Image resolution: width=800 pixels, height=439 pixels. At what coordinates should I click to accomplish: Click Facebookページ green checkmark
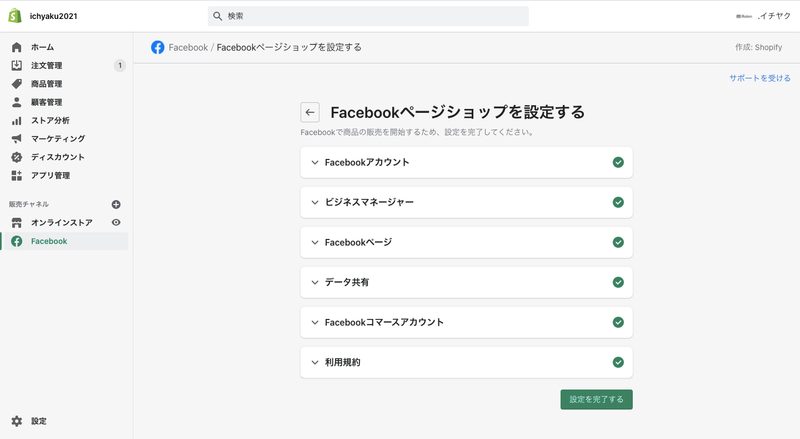click(618, 242)
